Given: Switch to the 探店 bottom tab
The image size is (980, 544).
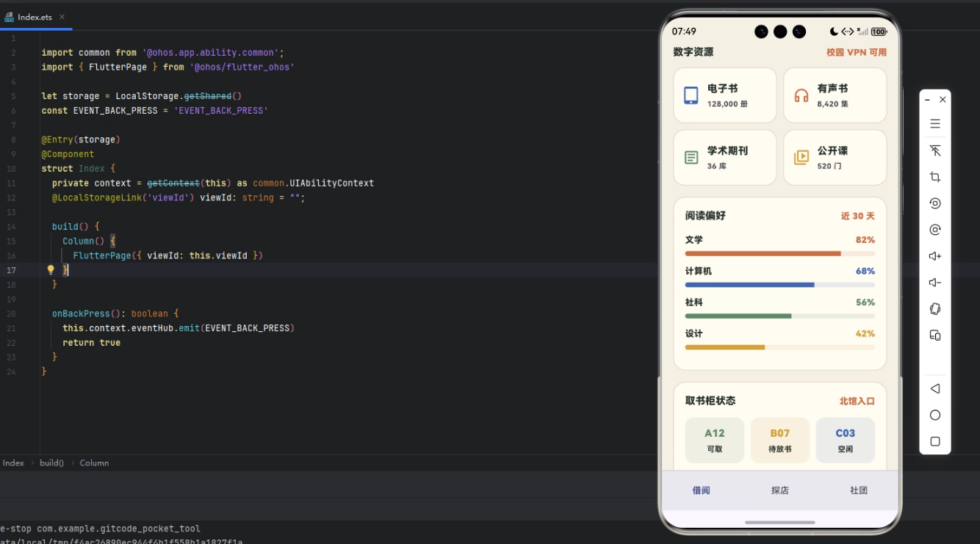Looking at the screenshot, I should (x=780, y=490).
